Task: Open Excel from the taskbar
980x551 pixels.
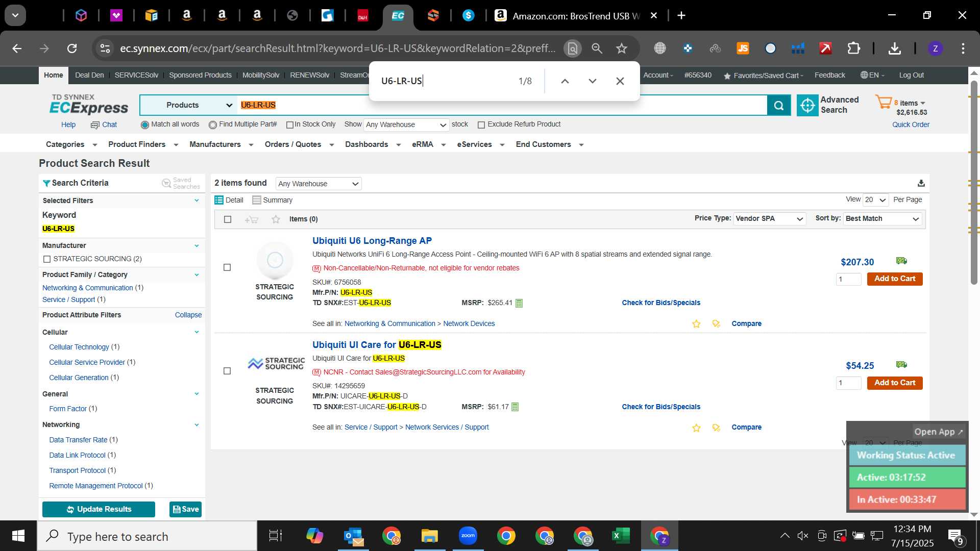Action: 621,536
